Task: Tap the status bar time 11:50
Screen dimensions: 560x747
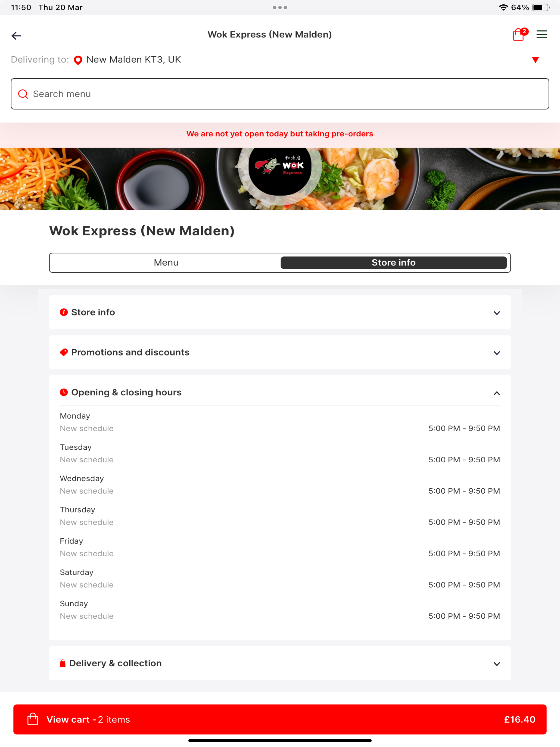Action: pyautogui.click(x=21, y=7)
